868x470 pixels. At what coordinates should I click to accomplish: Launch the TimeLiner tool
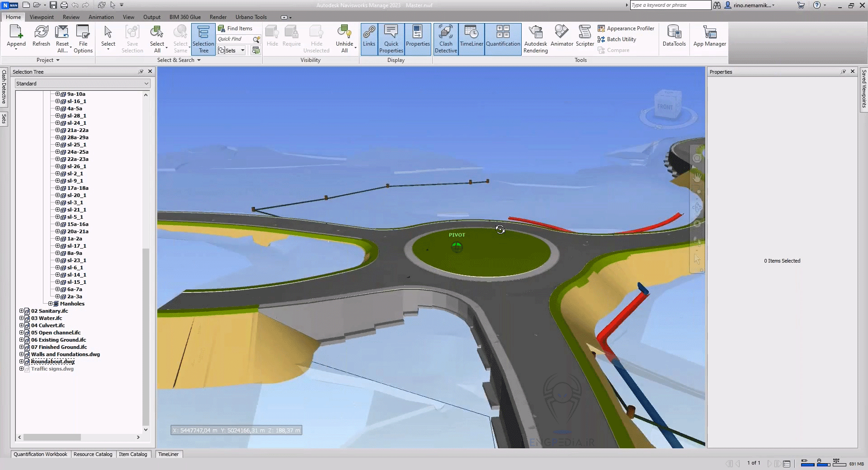click(x=472, y=39)
